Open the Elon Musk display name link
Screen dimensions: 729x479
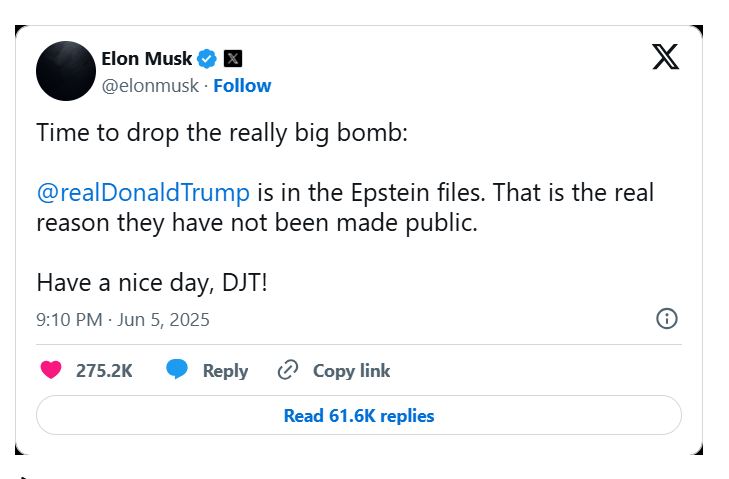pos(146,58)
